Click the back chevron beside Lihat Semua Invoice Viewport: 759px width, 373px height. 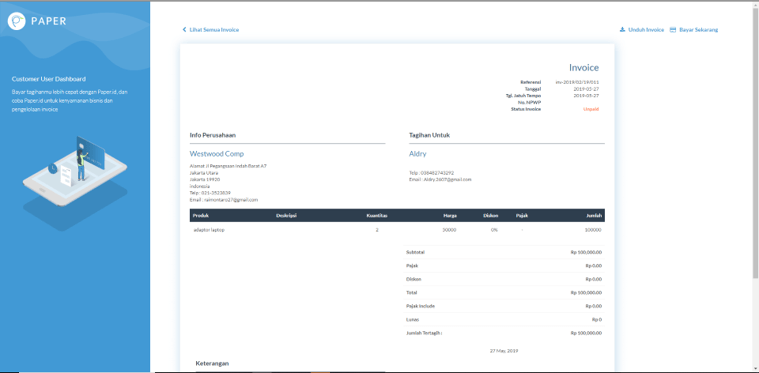pos(184,30)
